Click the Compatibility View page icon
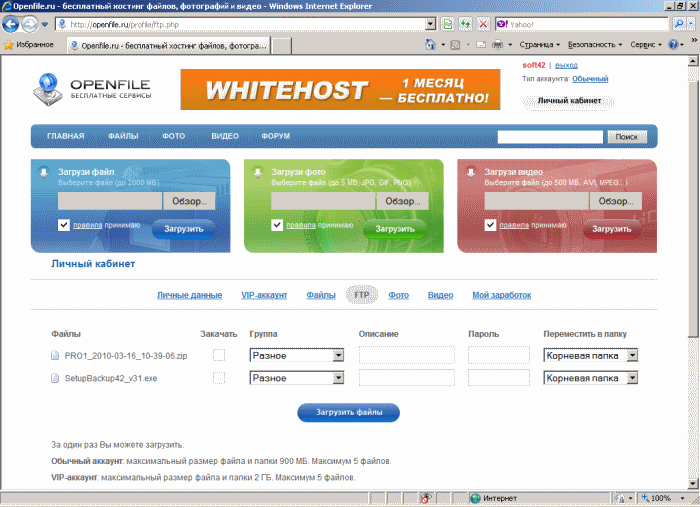Screen dimensions: 700x507 (447, 24)
